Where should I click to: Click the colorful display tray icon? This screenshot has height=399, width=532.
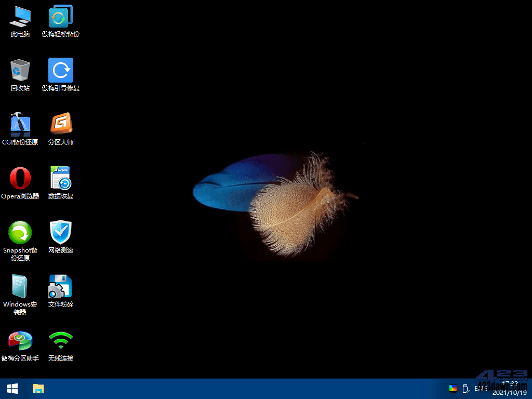click(x=453, y=388)
